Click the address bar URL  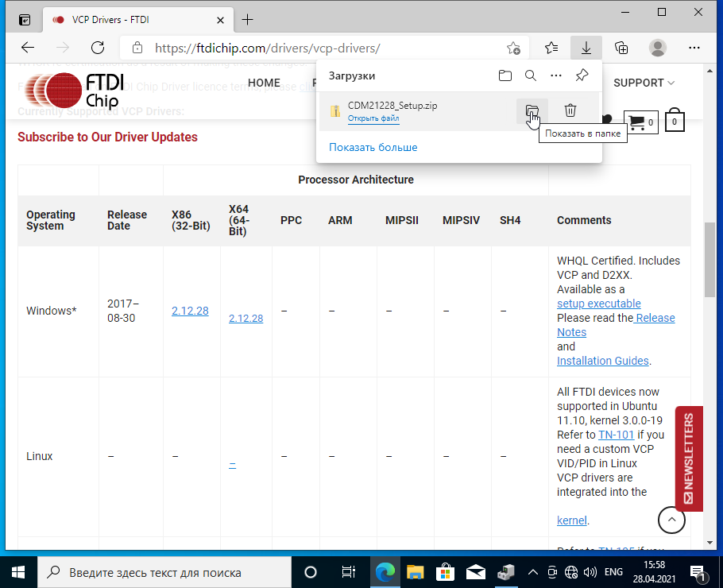click(x=268, y=48)
